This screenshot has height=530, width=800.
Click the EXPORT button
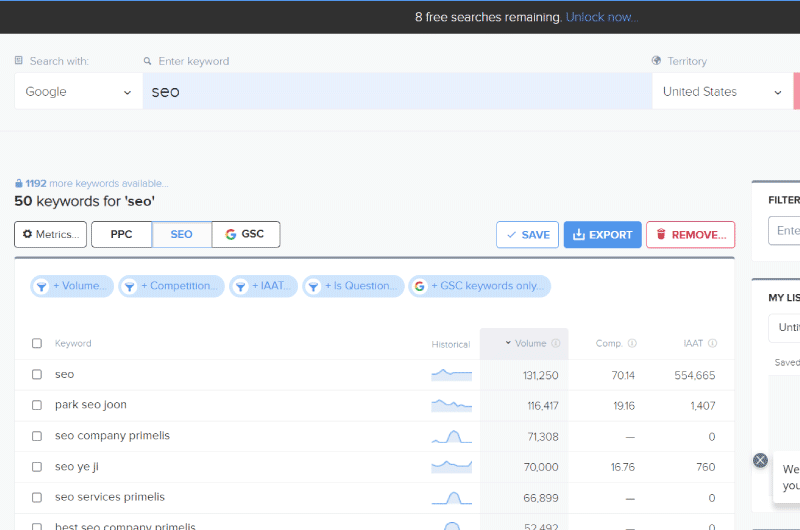(x=603, y=235)
